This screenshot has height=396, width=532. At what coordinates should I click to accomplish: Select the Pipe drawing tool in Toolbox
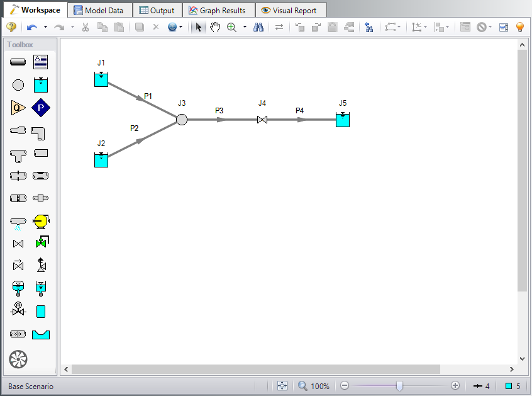click(x=18, y=62)
